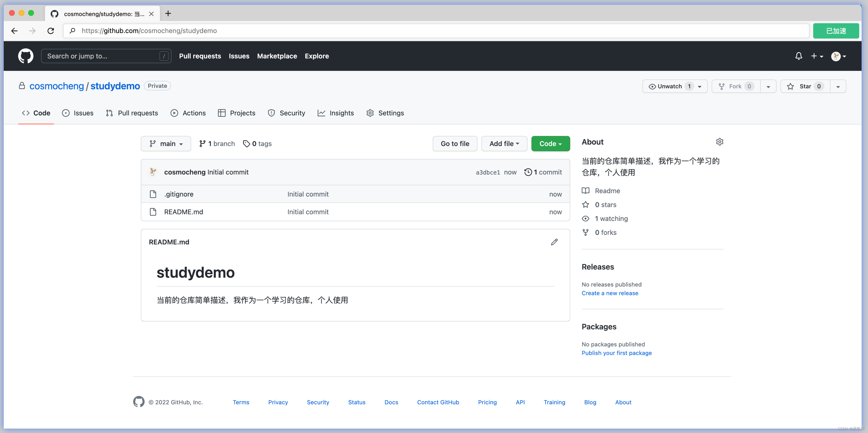Click the commit history clock icon
Screen dimensions: 868x433
pyautogui.click(x=528, y=172)
